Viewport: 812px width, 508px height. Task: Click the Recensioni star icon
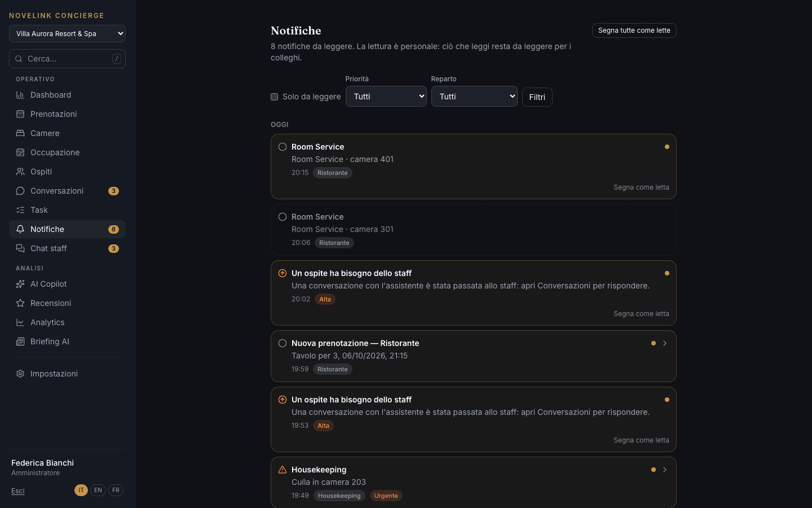(20, 303)
